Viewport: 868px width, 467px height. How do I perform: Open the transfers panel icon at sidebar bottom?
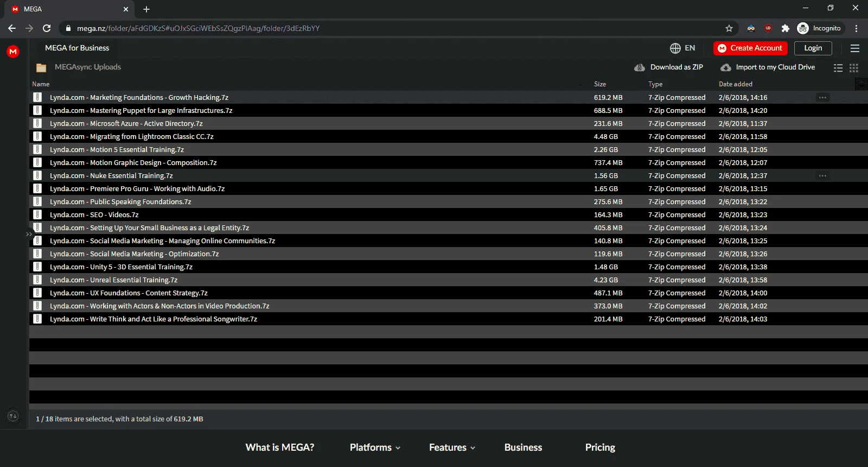(13, 416)
